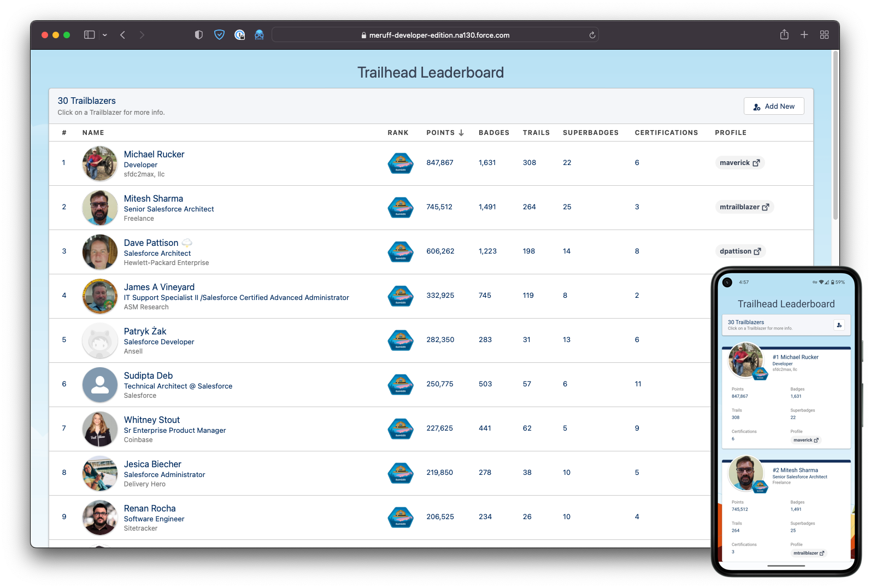Click the Ranger badge in Whitney Stout's row
The height and width of the screenshot is (588, 870).
(401, 429)
